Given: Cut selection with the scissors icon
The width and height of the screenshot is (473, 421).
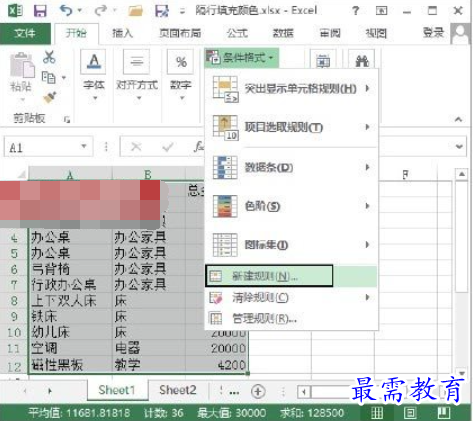Looking at the screenshot, I should pos(49,57).
